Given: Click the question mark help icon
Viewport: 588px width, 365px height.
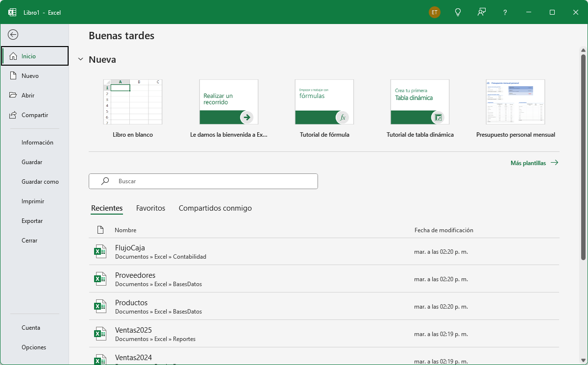Looking at the screenshot, I should tap(505, 12).
